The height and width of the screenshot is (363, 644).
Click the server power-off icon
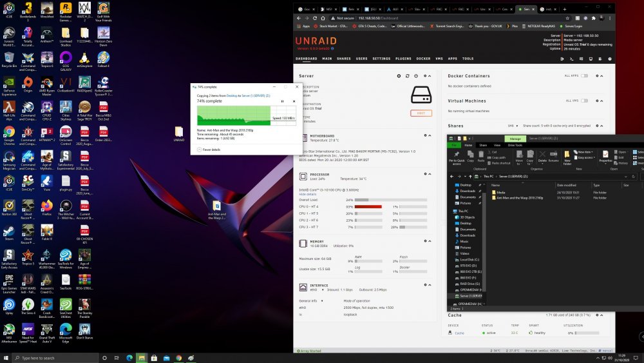[x=416, y=76]
